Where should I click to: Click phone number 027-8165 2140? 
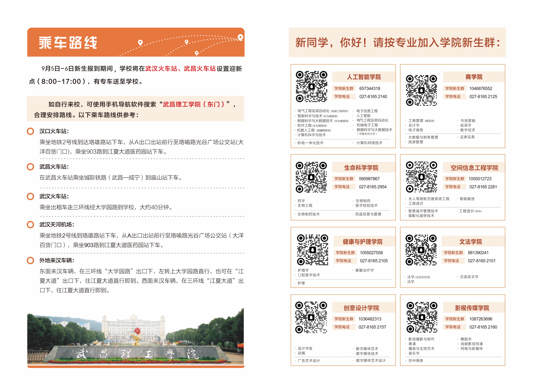point(373,97)
